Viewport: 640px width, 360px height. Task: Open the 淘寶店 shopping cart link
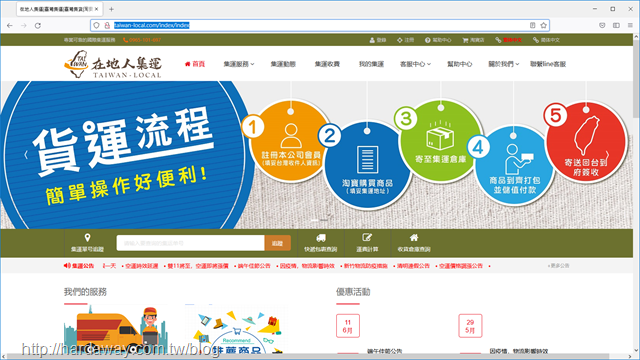pos(473,40)
